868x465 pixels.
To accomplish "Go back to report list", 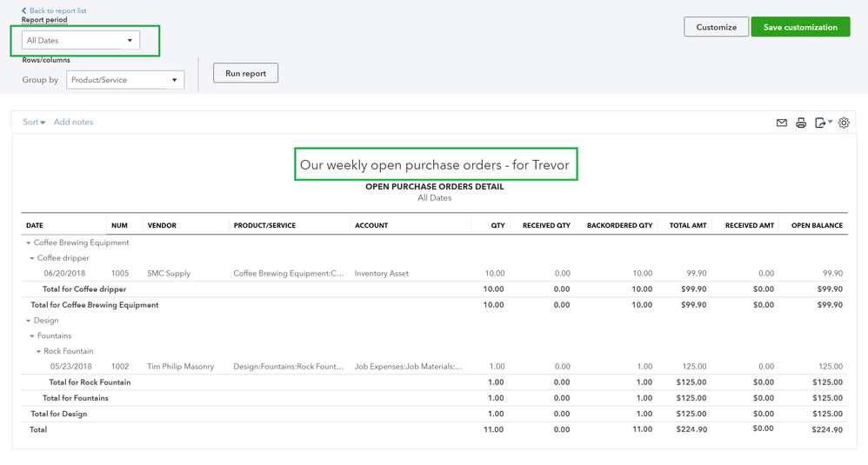I will [57, 10].
